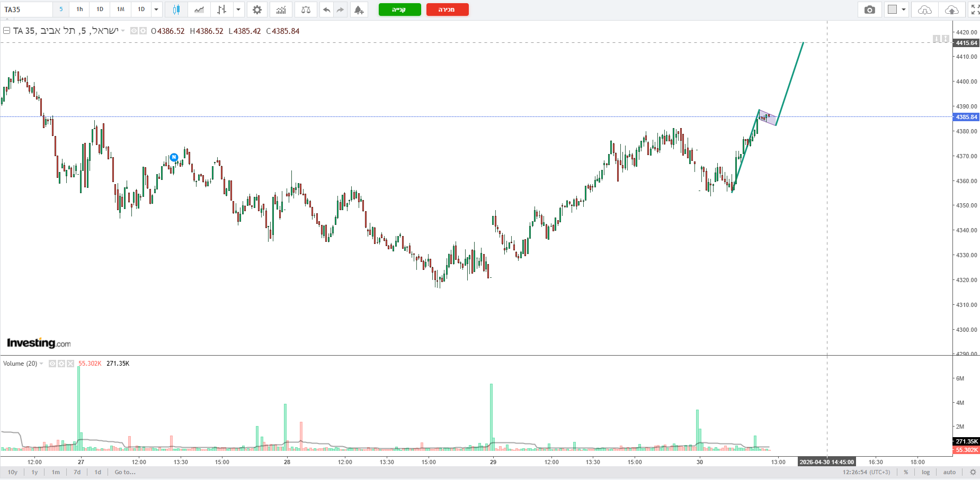The height and width of the screenshot is (480, 980).
Task: Click the red 55.302K value in the Volume legend
Action: pos(90,364)
